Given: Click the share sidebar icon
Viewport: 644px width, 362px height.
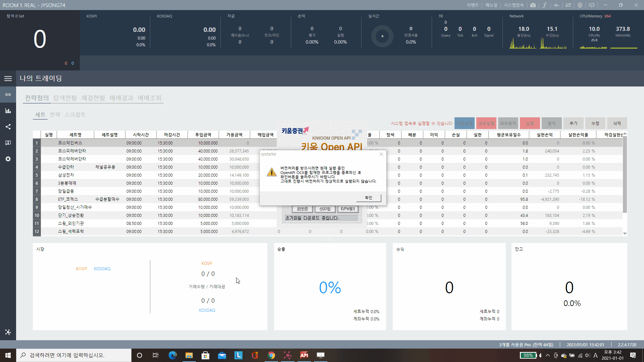Looking at the screenshot, I should coord(8,127).
